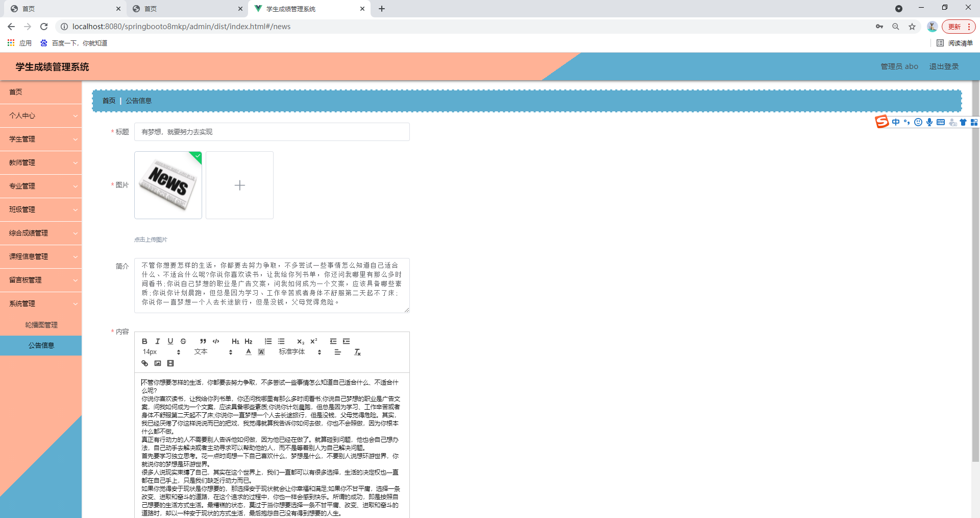Insert a video in the editor

coord(170,363)
